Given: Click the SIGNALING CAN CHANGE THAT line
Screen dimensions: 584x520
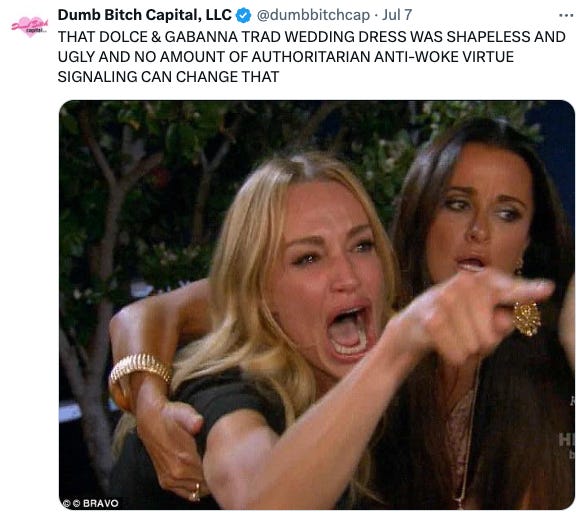Looking at the screenshot, I should coord(168,77).
